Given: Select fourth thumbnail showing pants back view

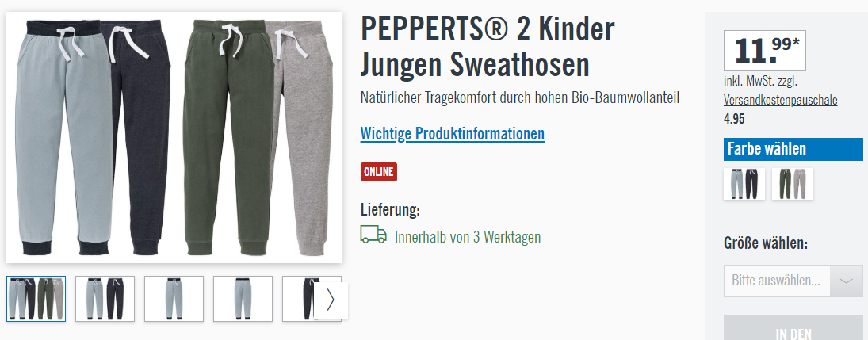Looking at the screenshot, I should click(243, 299).
